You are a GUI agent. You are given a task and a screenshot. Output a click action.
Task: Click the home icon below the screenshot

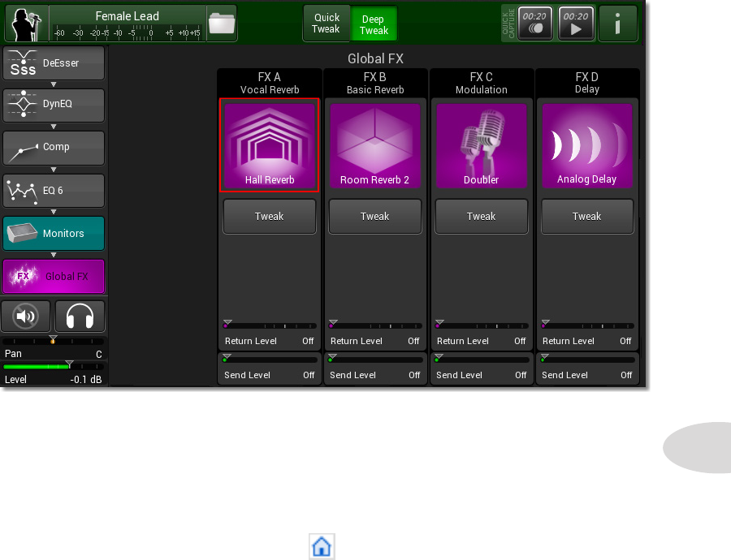(x=322, y=546)
